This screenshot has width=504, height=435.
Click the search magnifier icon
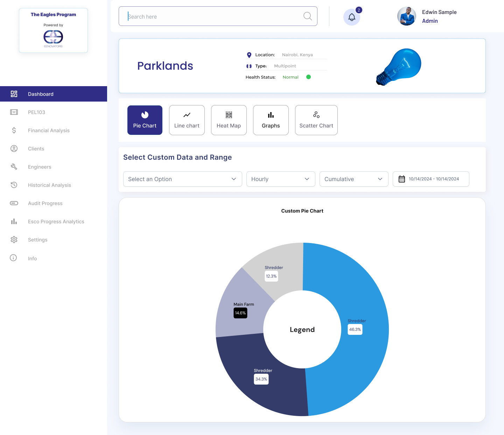coord(308,16)
